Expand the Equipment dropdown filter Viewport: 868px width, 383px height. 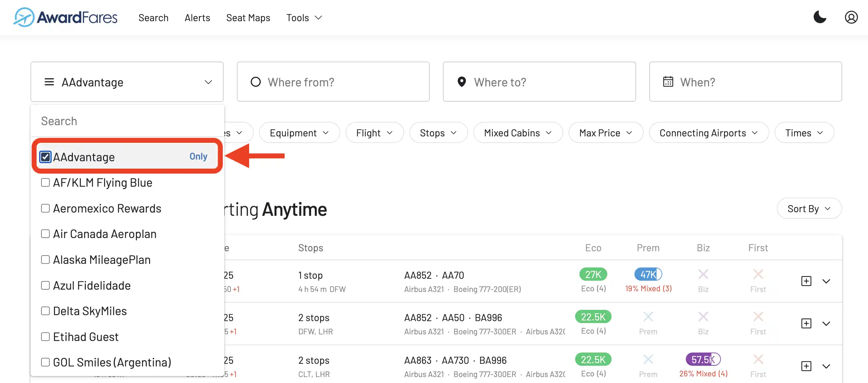[299, 132]
